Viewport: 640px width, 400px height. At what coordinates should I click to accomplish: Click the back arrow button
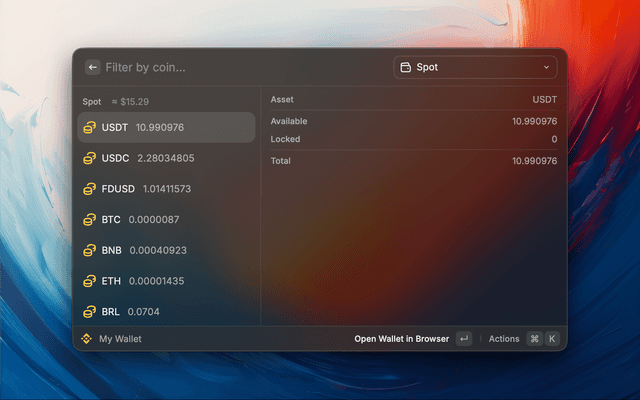(93, 67)
